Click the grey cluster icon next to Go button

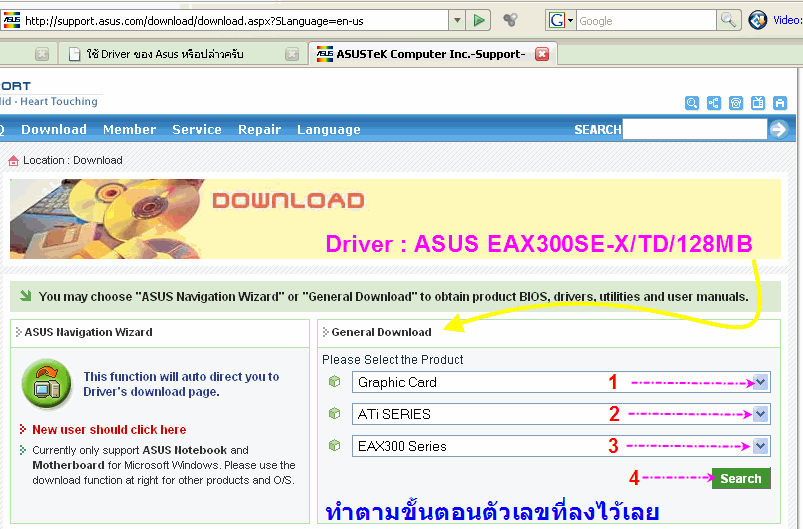[510, 20]
